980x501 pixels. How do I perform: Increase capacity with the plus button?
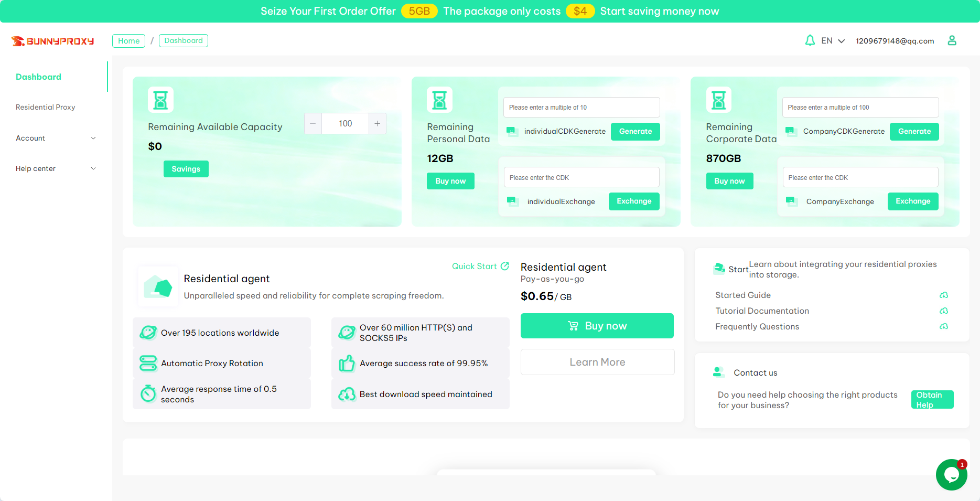[x=377, y=124]
